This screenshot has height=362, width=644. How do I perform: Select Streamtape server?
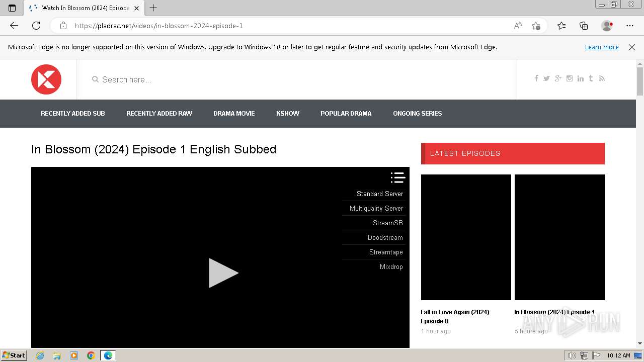tap(386, 252)
